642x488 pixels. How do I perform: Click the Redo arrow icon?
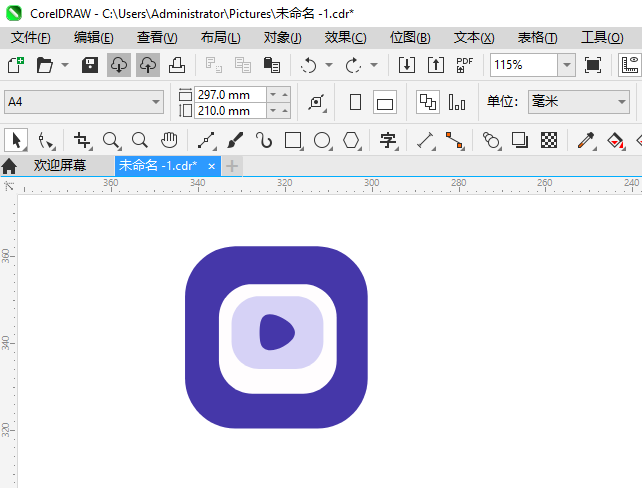click(353, 65)
